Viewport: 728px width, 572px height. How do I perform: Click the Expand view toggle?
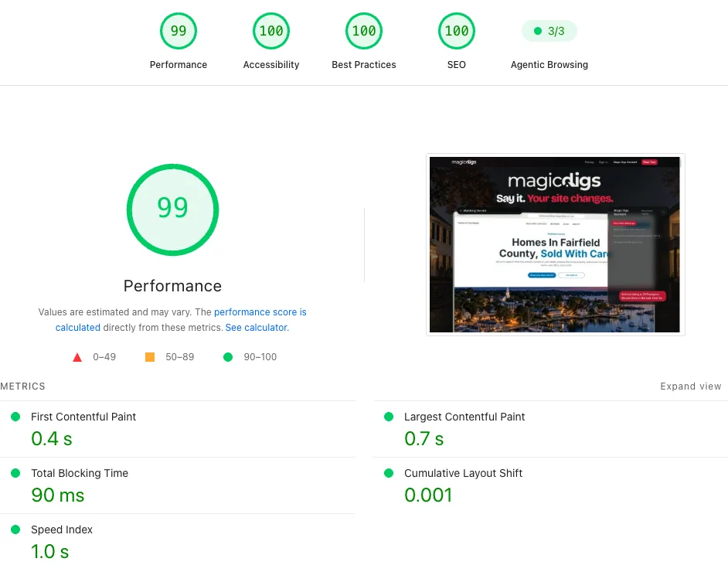(691, 386)
